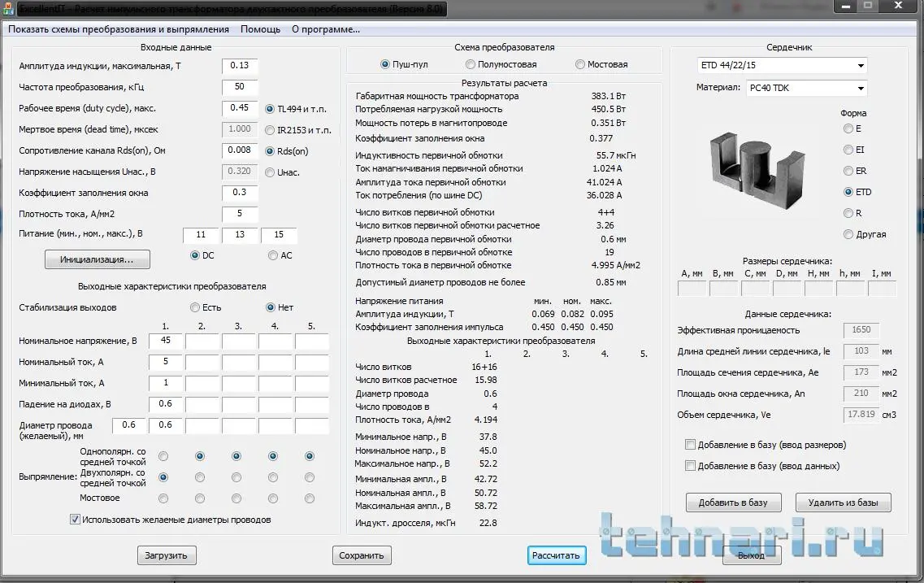924x583 pixels.
Task: Click the ETD core shape picture
Action: [757, 171]
